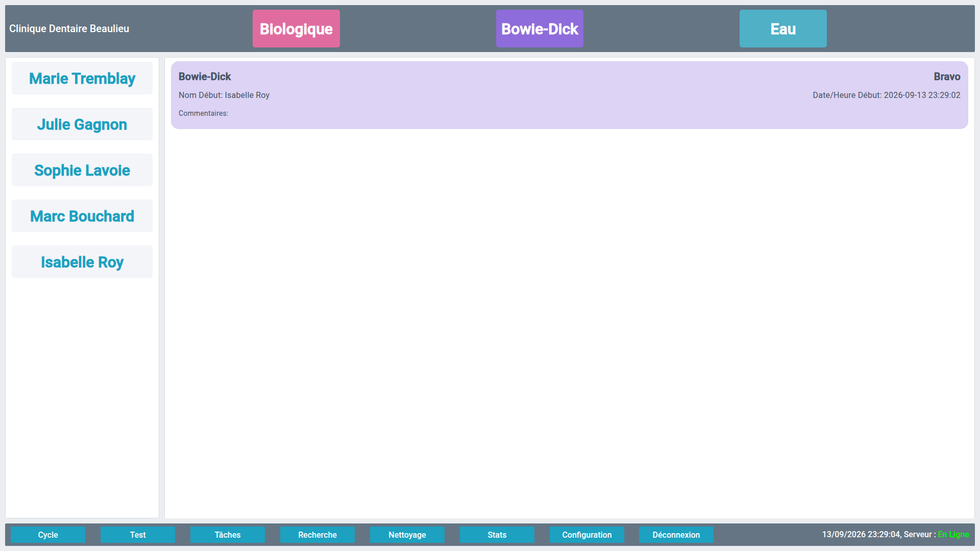Screen dimensions: 980x551
Task: Click the Commentaires label on the card
Action: (203, 113)
